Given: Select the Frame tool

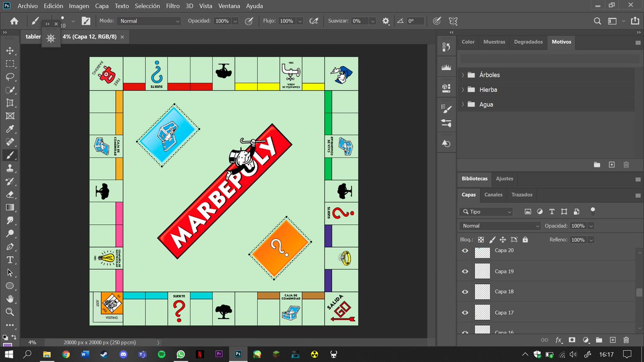Looking at the screenshot, I should point(10,116).
